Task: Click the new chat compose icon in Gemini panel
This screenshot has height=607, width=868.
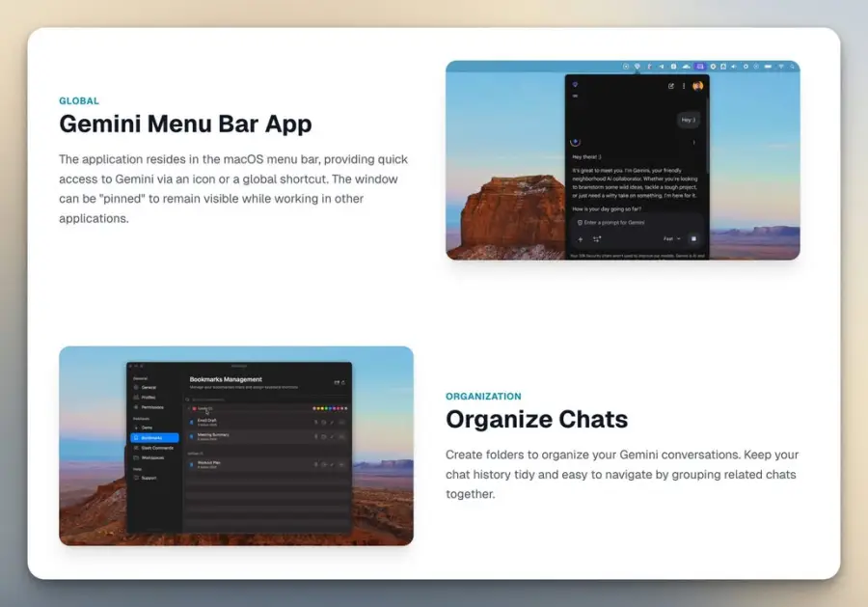Action: (671, 86)
